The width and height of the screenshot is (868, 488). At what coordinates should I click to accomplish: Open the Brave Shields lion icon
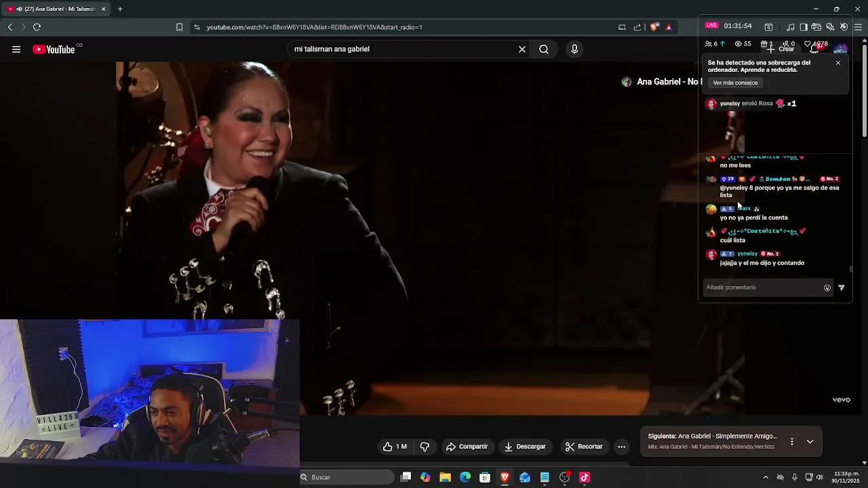point(654,27)
